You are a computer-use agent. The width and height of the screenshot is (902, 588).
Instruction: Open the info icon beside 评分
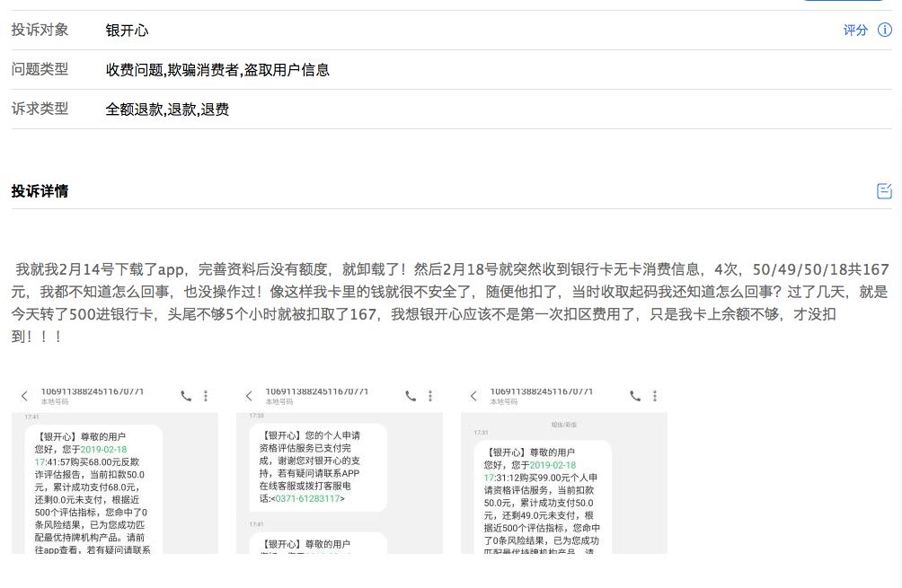pyautogui.click(x=887, y=30)
